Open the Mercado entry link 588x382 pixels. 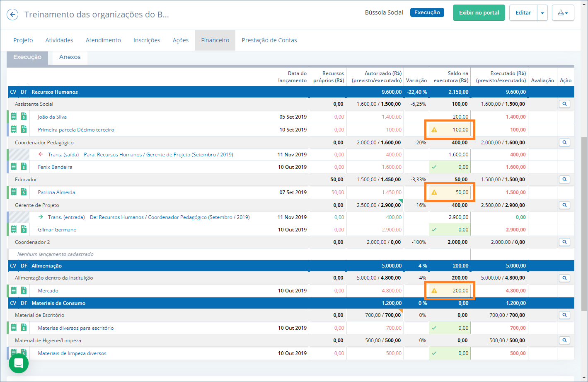(x=48, y=291)
